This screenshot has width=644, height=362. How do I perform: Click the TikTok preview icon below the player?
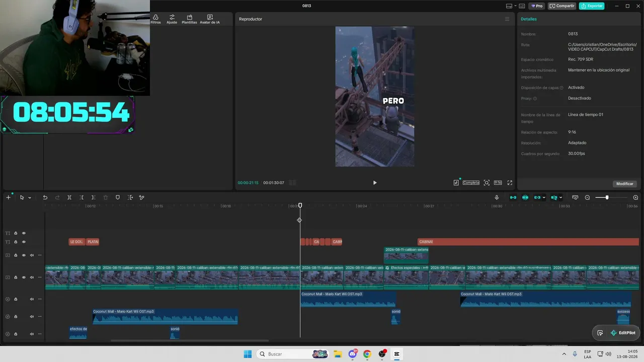pos(456,183)
